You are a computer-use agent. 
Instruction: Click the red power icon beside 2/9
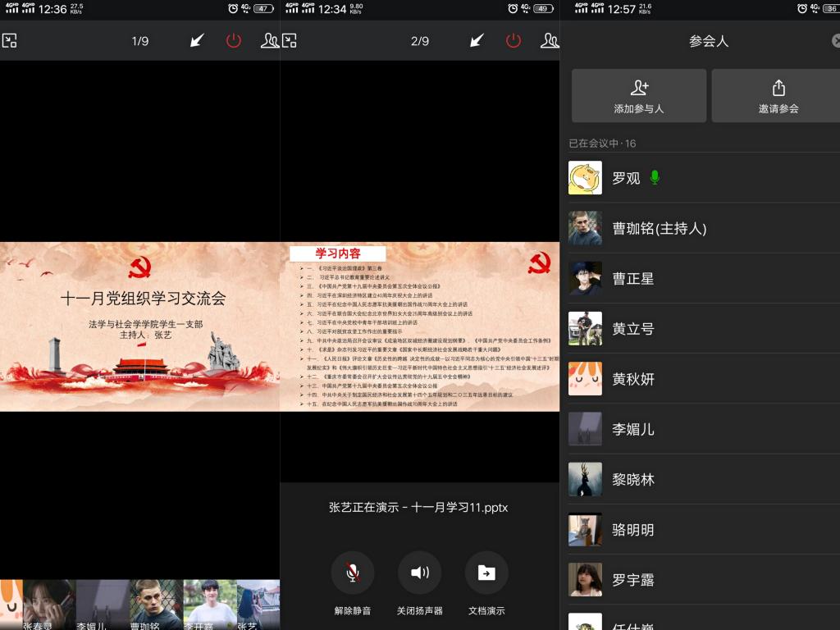coord(514,40)
